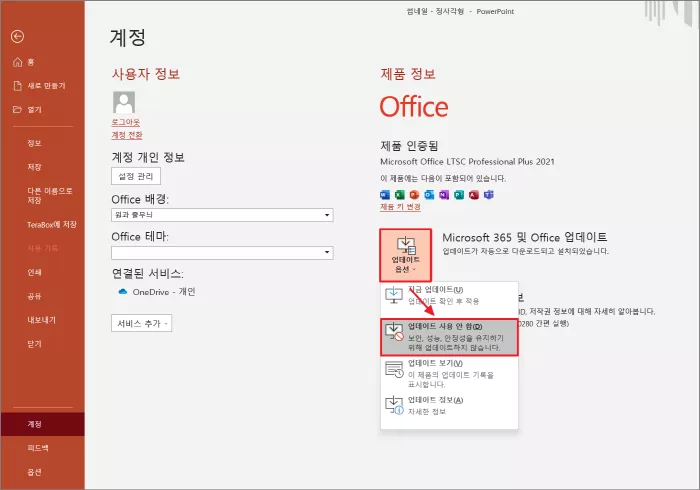Click the Change product key (제품 키 변경) link
This screenshot has height=490, width=700.
tap(400, 207)
